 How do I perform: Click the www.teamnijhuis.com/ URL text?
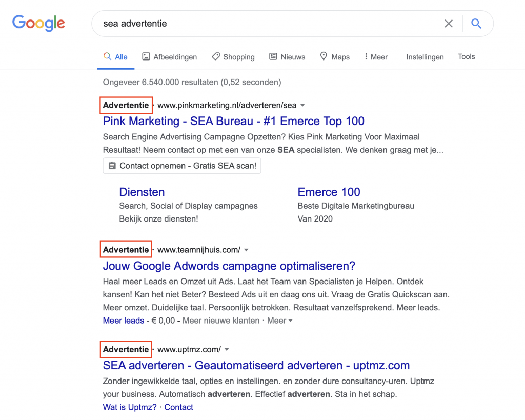[x=199, y=250]
